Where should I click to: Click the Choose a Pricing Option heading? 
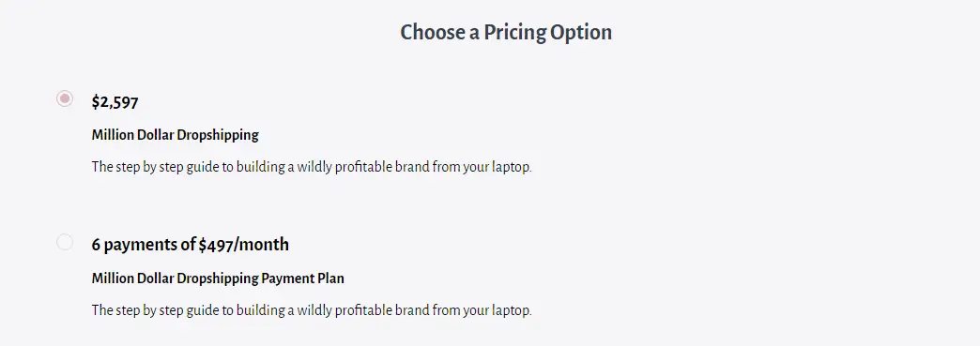506,33
